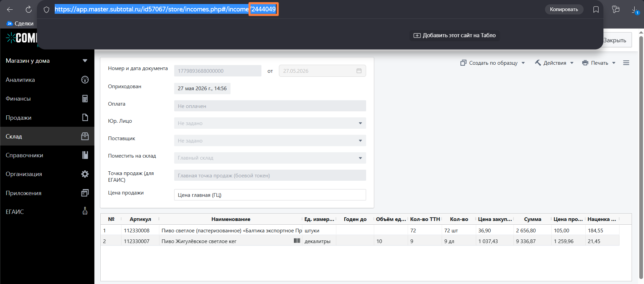
Task: Open Приложения menu item
Action: pos(47,193)
